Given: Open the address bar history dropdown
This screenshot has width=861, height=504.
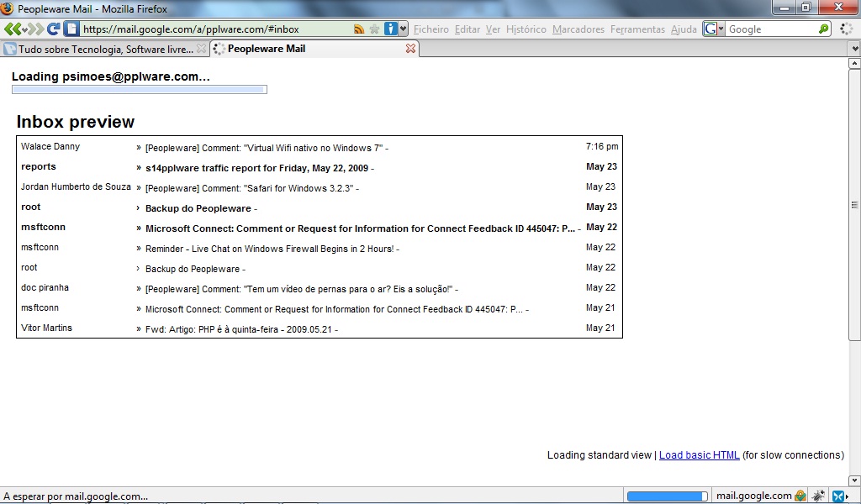Looking at the screenshot, I should (404, 29).
